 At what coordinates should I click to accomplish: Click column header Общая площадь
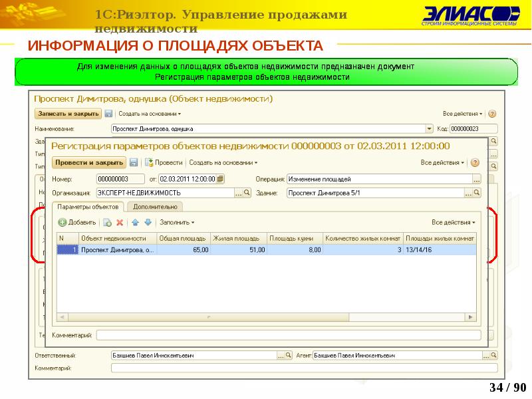[x=184, y=239]
